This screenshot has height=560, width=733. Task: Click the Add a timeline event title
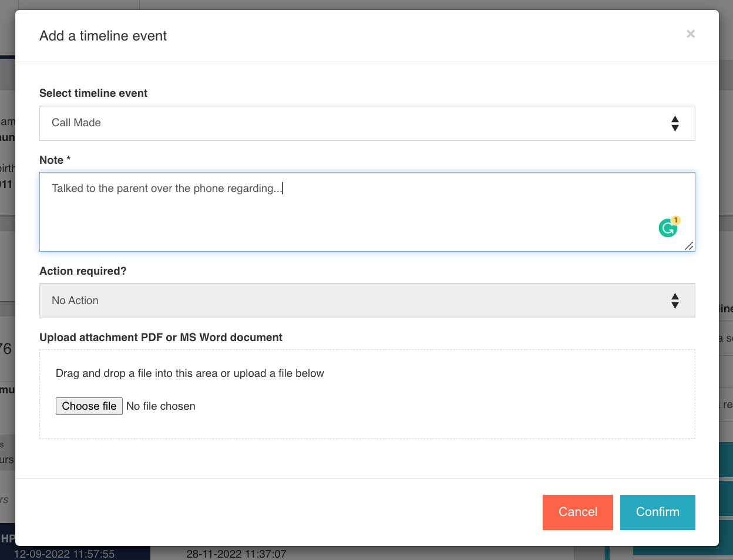pyautogui.click(x=103, y=36)
